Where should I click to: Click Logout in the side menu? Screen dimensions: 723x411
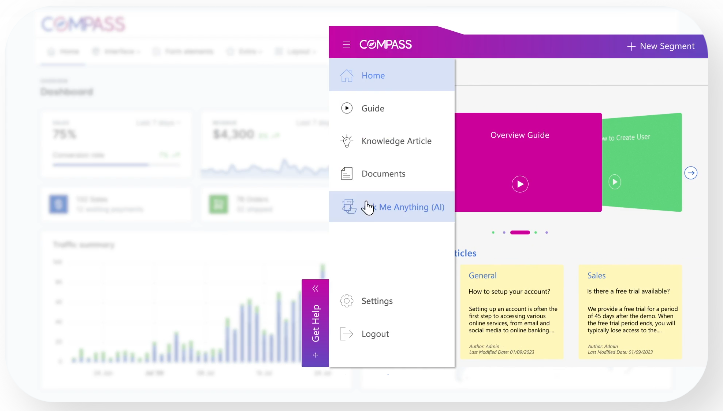(x=392, y=334)
